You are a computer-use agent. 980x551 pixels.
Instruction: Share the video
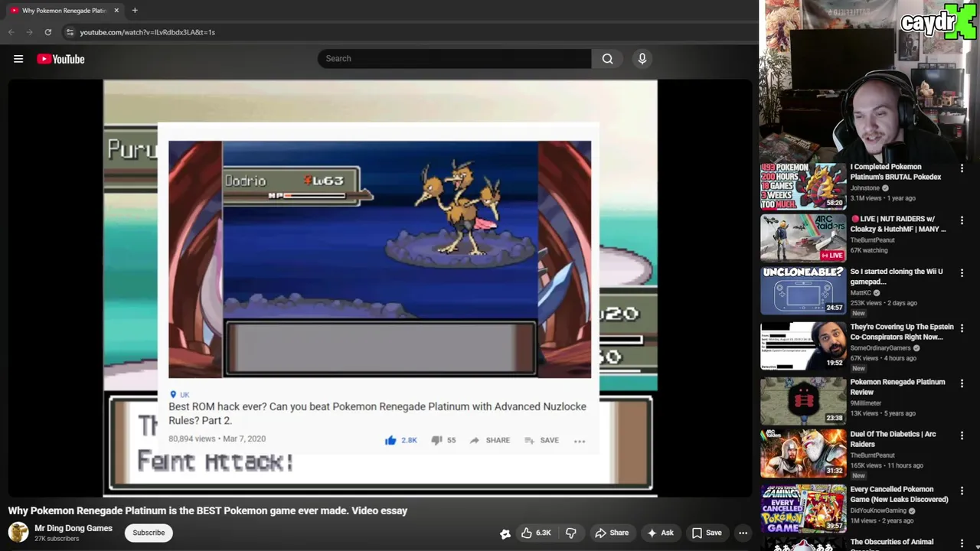click(x=612, y=533)
